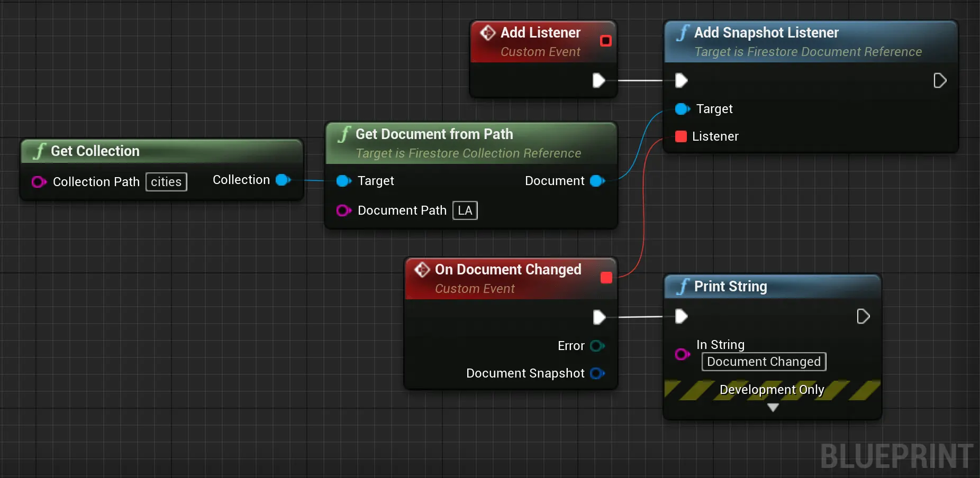Click the Error output pin

click(597, 346)
